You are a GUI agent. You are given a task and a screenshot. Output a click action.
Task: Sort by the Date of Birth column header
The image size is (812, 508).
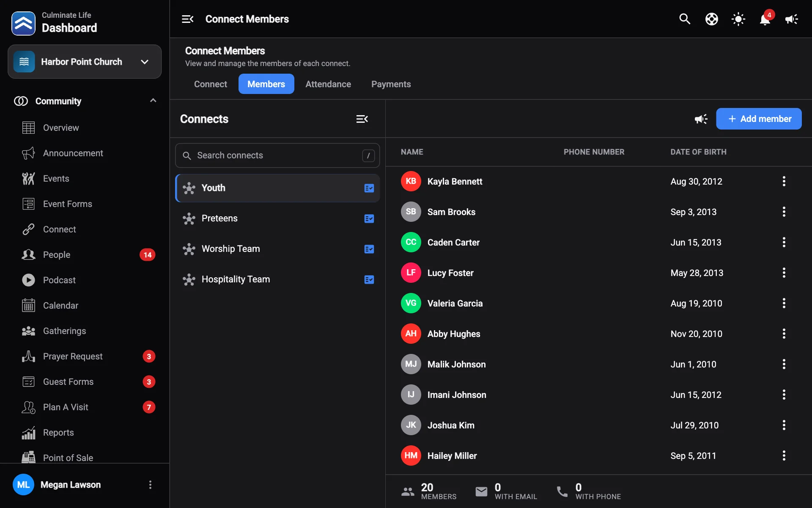[698, 152]
